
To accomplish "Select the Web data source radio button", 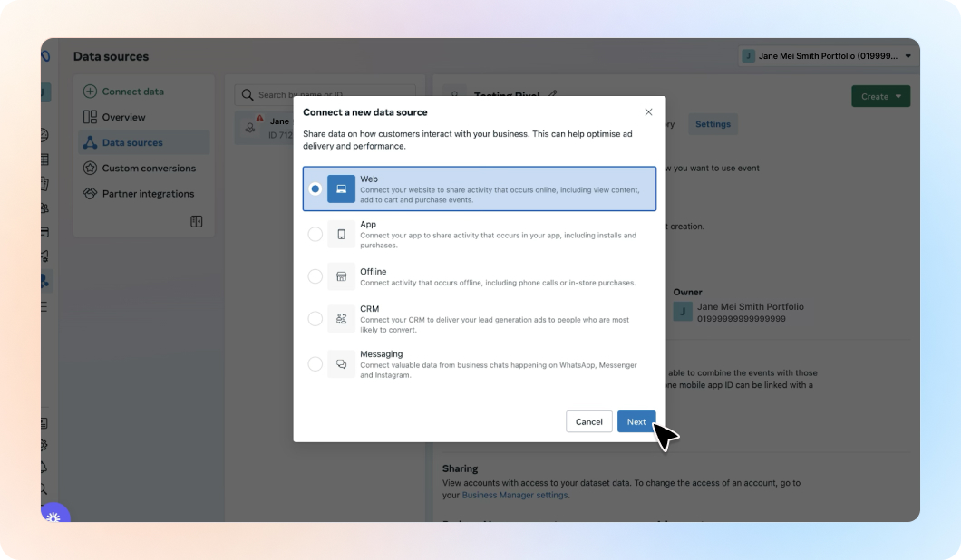I will point(315,188).
